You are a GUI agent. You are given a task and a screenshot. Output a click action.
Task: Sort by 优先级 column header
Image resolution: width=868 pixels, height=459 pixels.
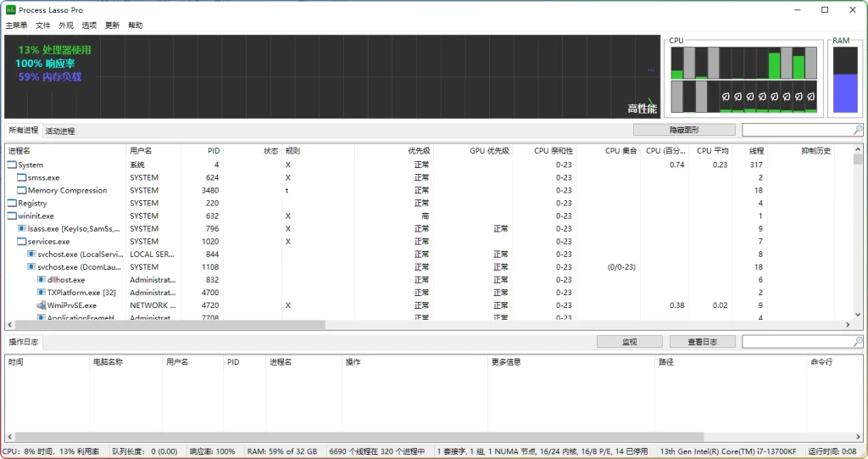tap(393, 151)
